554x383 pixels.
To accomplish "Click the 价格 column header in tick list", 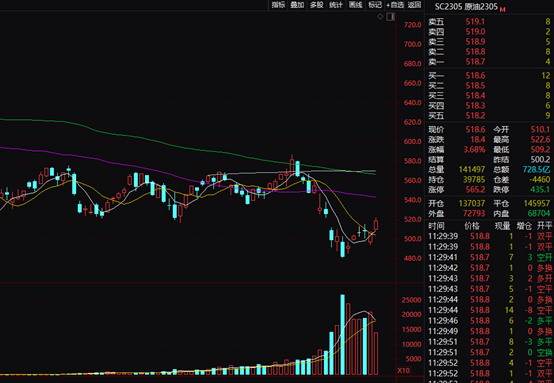I will 472,226.
